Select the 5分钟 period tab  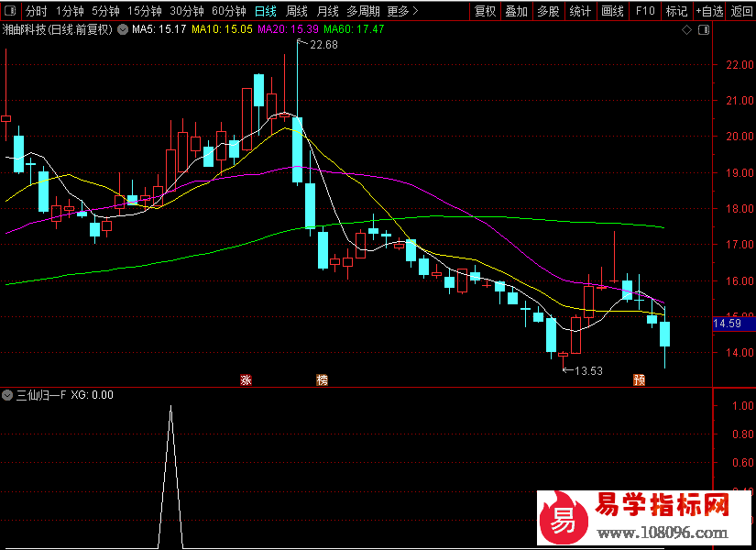click(105, 11)
